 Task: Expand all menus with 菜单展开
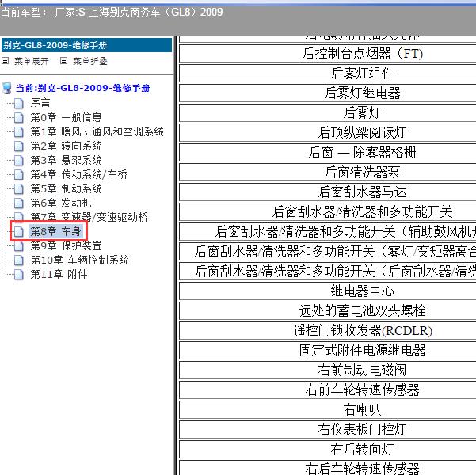click(32, 61)
